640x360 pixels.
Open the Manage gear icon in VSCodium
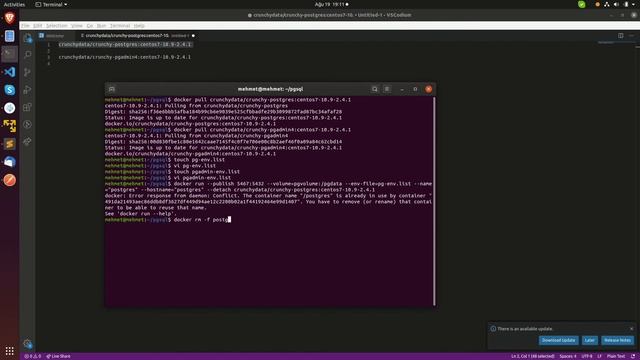tap(27, 344)
